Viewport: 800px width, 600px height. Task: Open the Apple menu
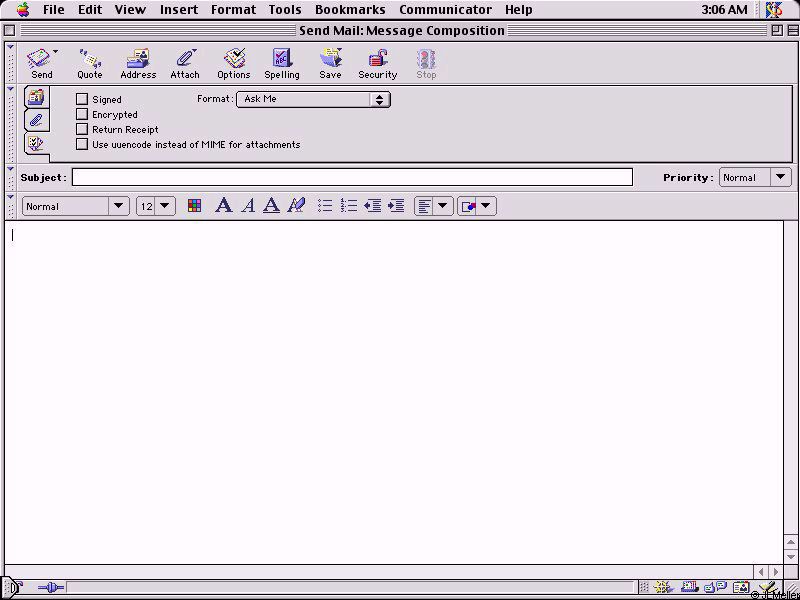[23, 10]
